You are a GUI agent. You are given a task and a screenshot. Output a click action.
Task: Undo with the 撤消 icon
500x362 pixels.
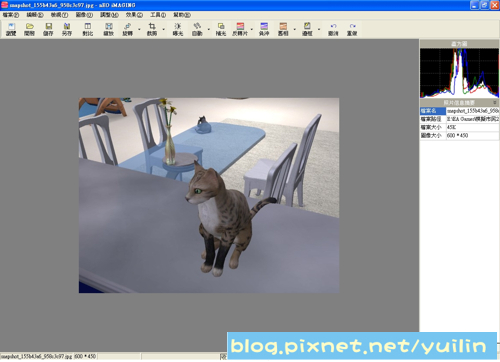[x=333, y=29]
